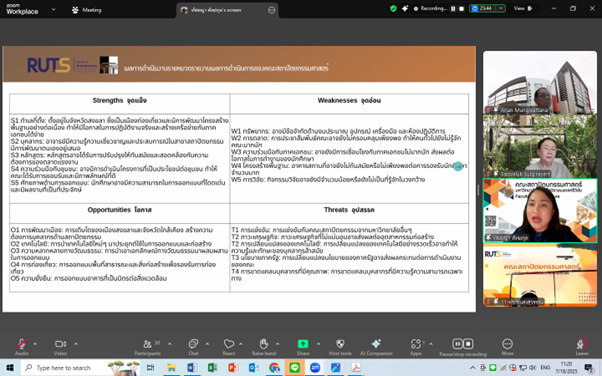Click Raise hand in meeting toolbar
Viewport: 602px width, 376px height.
click(x=264, y=347)
